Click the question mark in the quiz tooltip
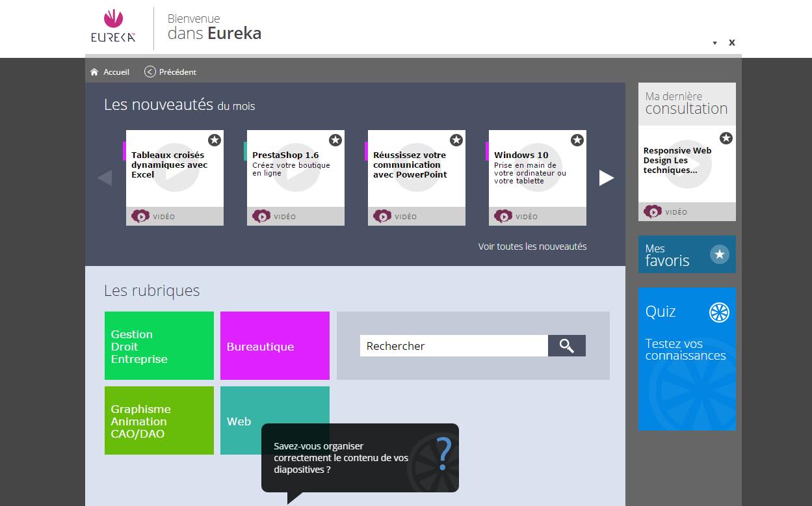Viewport: 812px width, 506px height. pyautogui.click(x=443, y=454)
